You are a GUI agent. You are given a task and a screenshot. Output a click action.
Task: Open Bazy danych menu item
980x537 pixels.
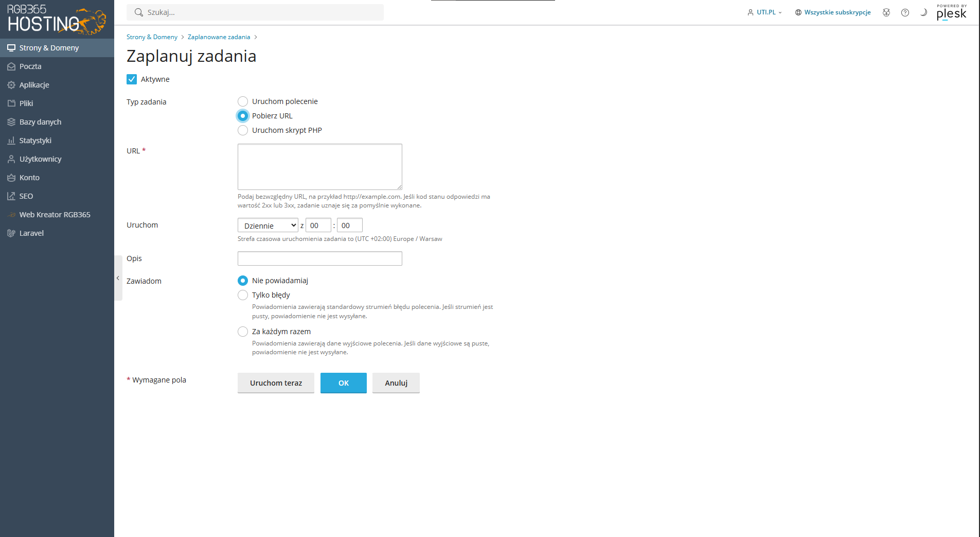57,122
